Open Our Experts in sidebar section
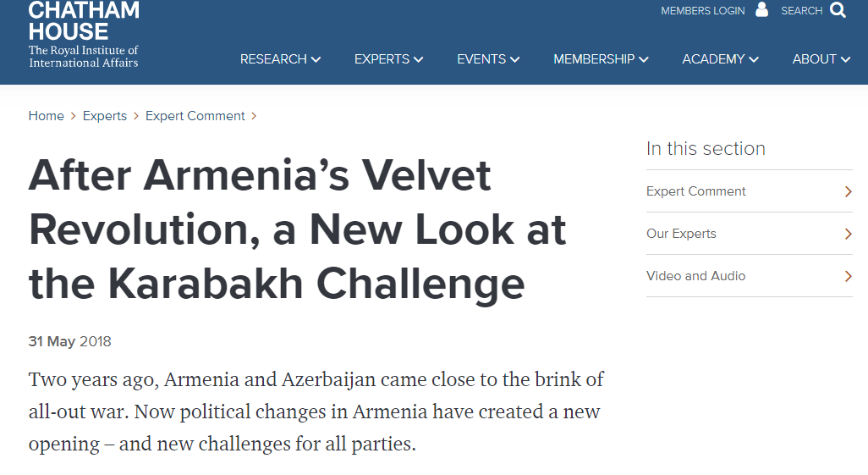 click(x=681, y=234)
